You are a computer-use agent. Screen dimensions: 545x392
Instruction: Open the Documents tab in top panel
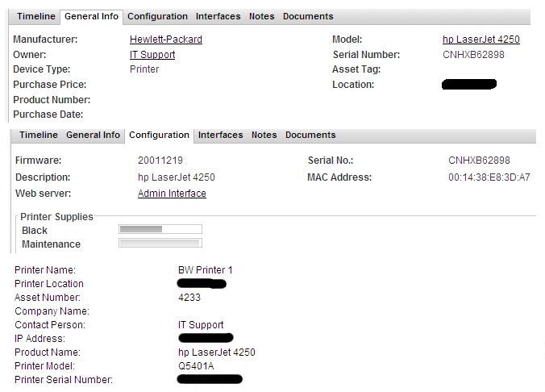click(x=308, y=16)
